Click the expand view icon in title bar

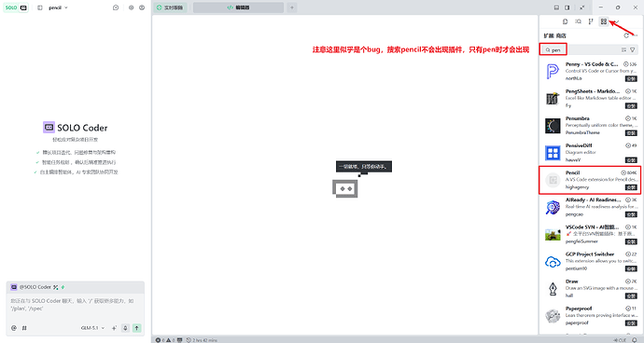click(x=582, y=7)
